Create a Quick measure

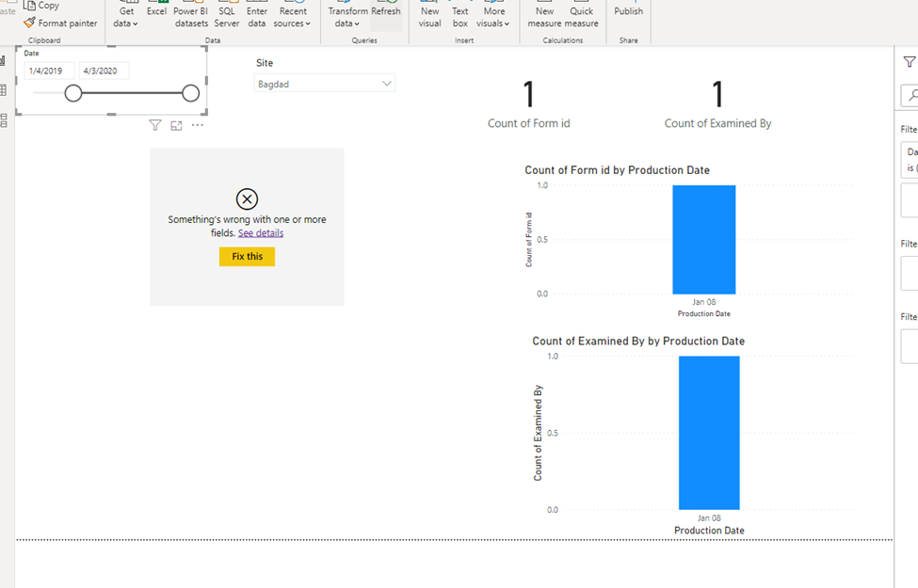[581, 16]
